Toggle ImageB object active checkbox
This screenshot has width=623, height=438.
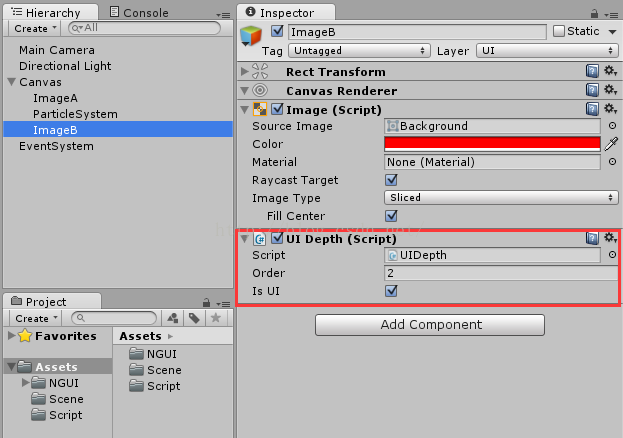click(277, 31)
